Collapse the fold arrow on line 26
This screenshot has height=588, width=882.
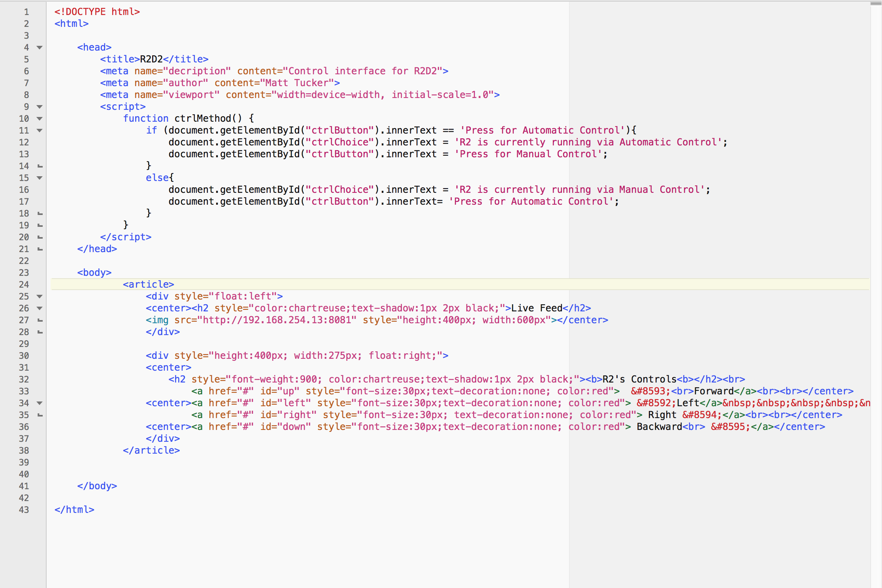[x=40, y=308]
